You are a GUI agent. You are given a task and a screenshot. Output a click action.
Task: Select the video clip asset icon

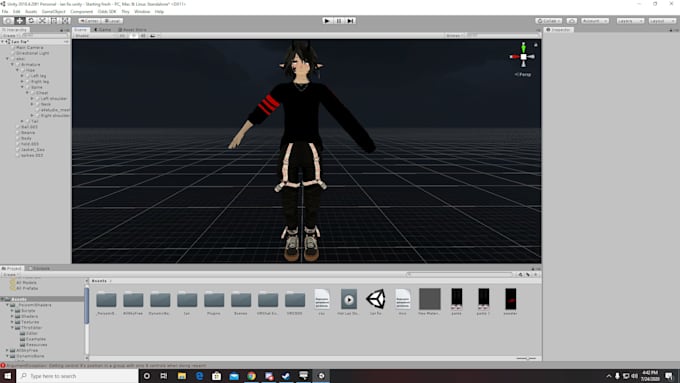point(349,299)
